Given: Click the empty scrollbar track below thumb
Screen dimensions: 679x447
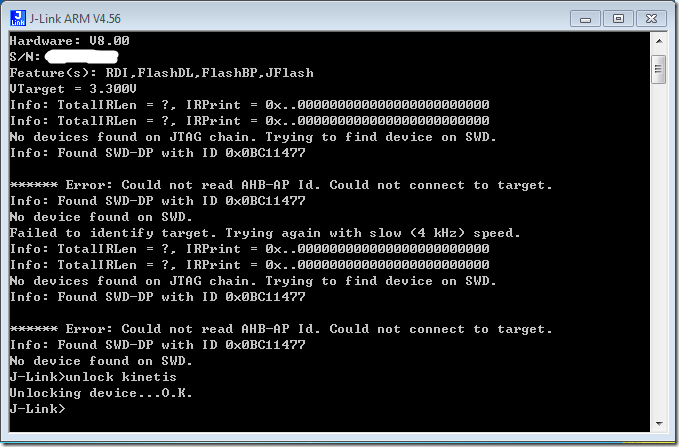Looking at the screenshot, I should 658,250.
